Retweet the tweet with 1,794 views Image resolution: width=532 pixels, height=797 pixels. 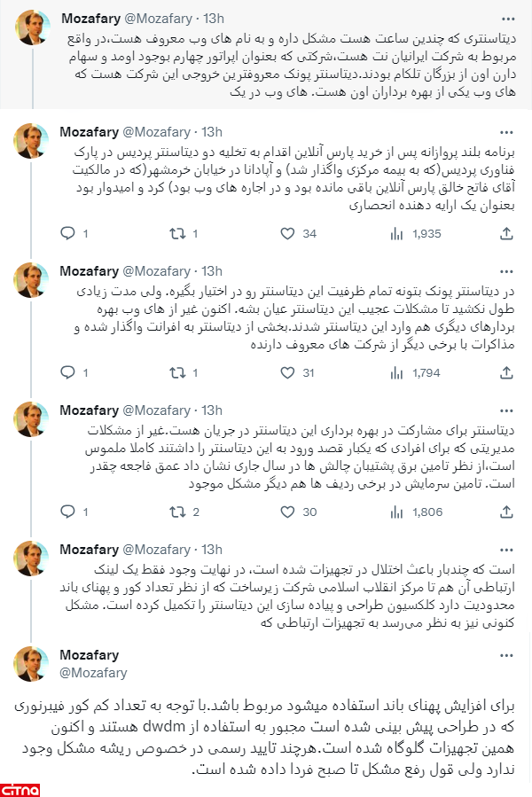[176, 373]
